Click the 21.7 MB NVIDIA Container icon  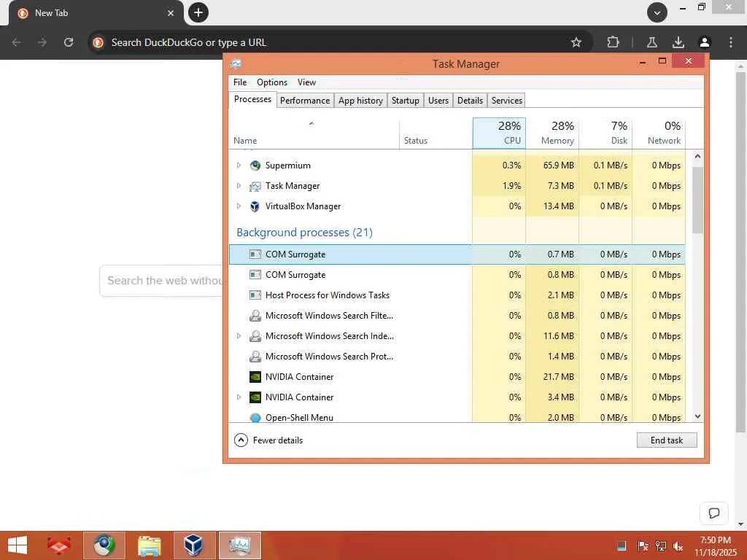pyautogui.click(x=255, y=377)
